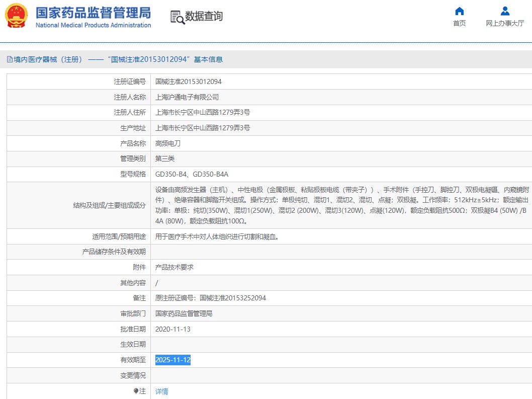
Task: Click the product name 高频电刀
Action: tap(168, 143)
